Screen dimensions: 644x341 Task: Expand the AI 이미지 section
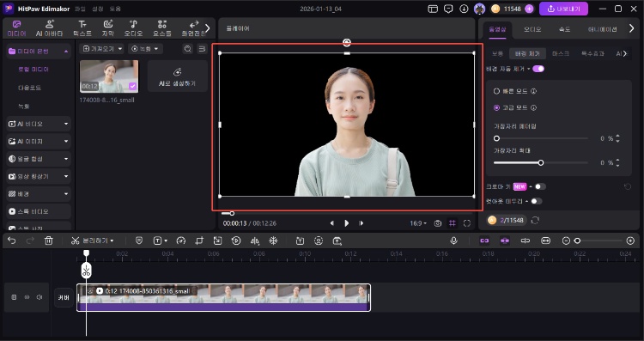tap(66, 142)
